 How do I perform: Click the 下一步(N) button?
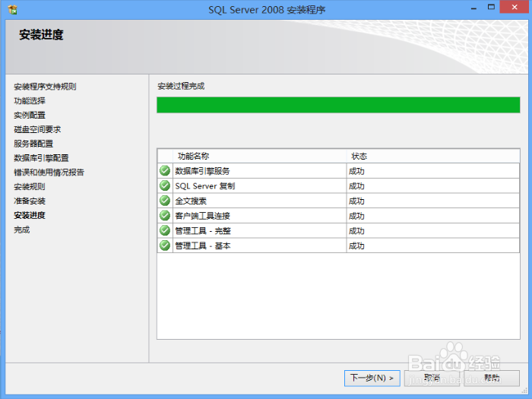click(x=372, y=378)
